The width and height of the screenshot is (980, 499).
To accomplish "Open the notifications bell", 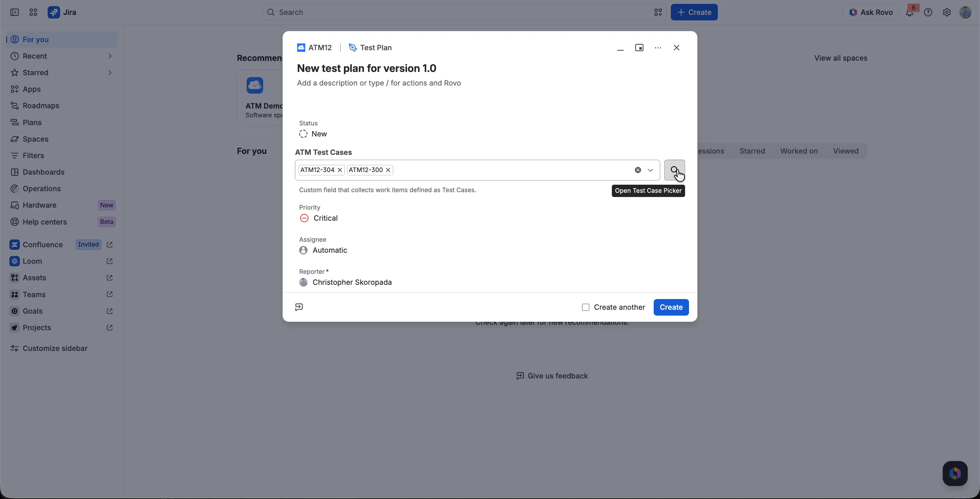I will (x=910, y=13).
